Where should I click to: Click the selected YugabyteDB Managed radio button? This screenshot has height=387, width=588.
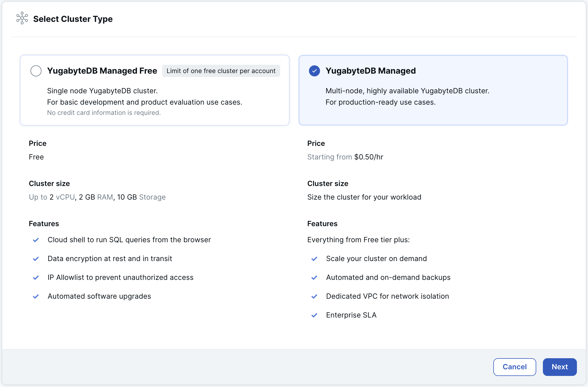point(314,71)
